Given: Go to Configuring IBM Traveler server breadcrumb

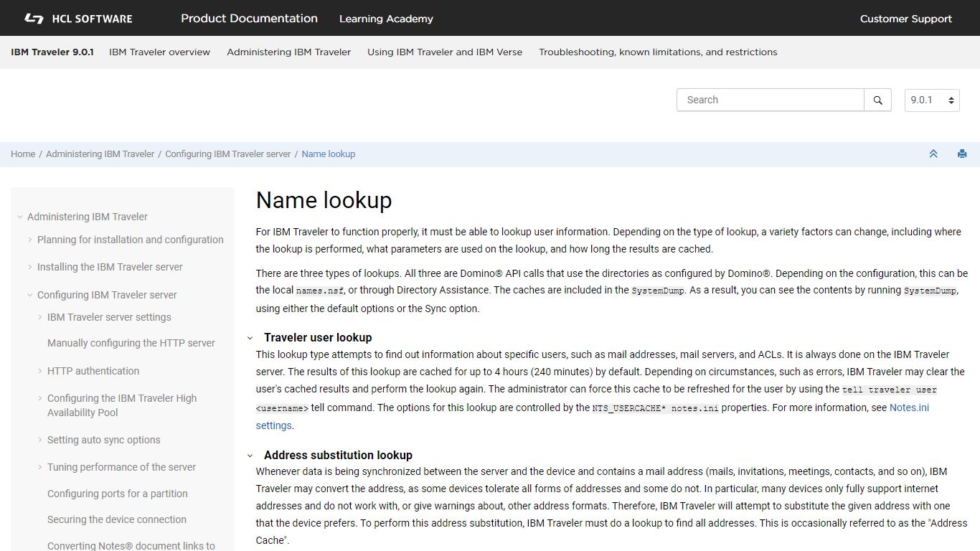Looking at the screenshot, I should coord(228,154).
